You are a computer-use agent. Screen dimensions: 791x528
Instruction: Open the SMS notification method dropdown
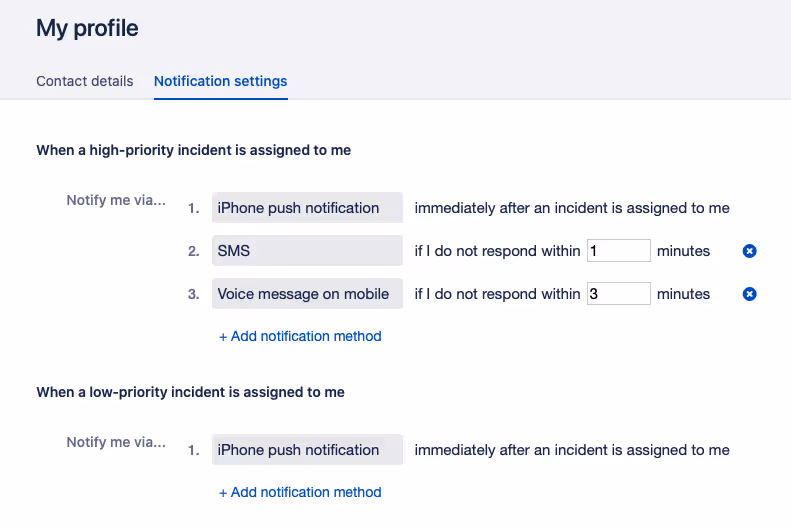pos(307,251)
